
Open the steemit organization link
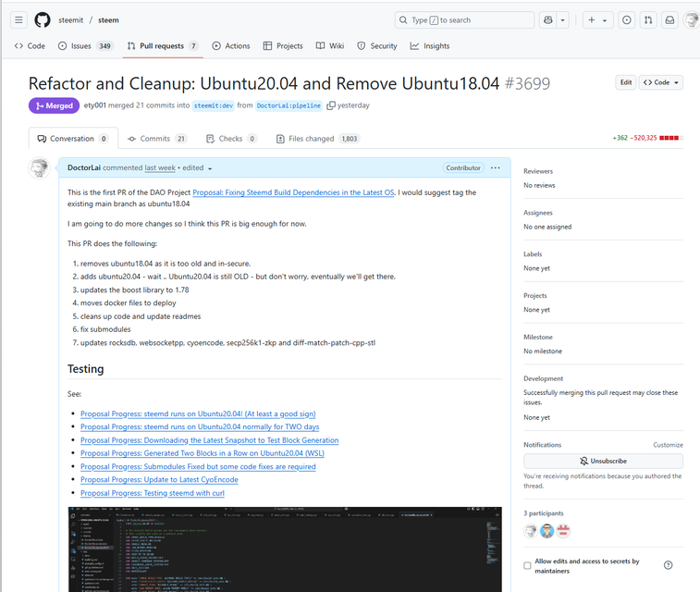[x=70, y=20]
